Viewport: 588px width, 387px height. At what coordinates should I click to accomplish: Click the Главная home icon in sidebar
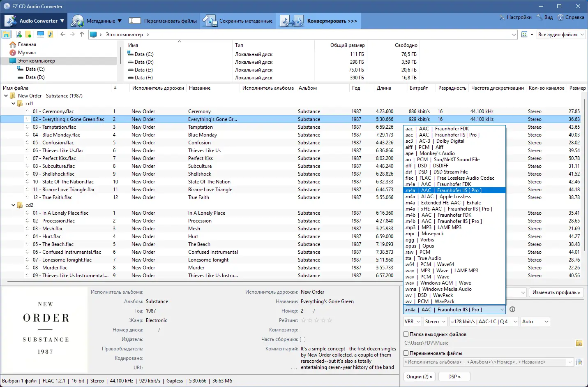click(x=13, y=44)
